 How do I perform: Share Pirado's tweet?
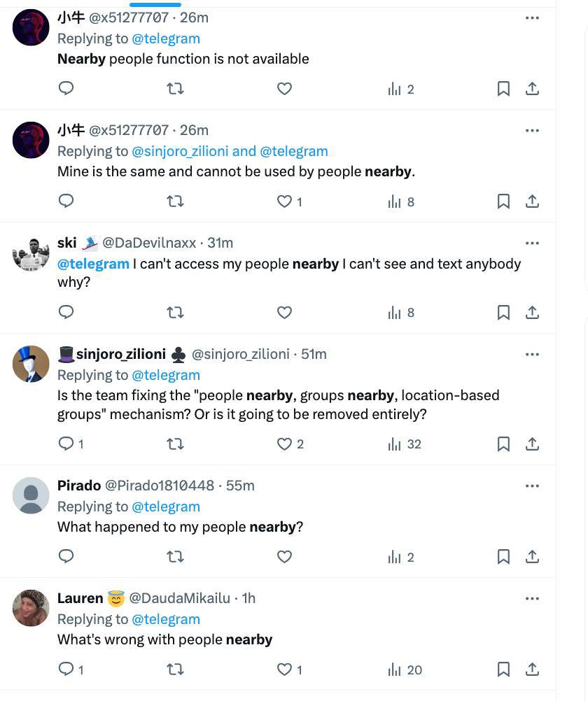click(x=532, y=557)
